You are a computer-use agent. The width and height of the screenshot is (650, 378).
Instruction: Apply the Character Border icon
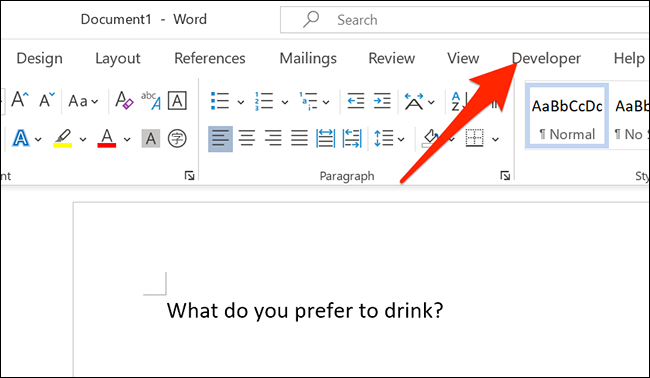click(x=177, y=101)
